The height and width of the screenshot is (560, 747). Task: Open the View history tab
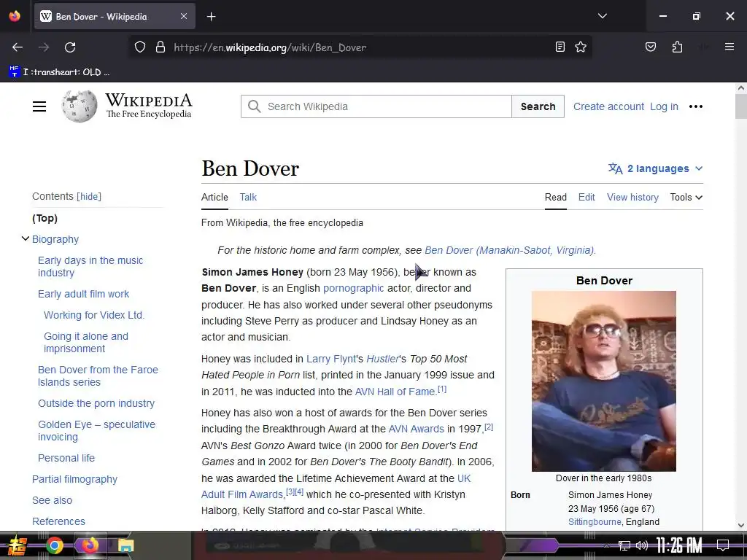click(x=632, y=197)
